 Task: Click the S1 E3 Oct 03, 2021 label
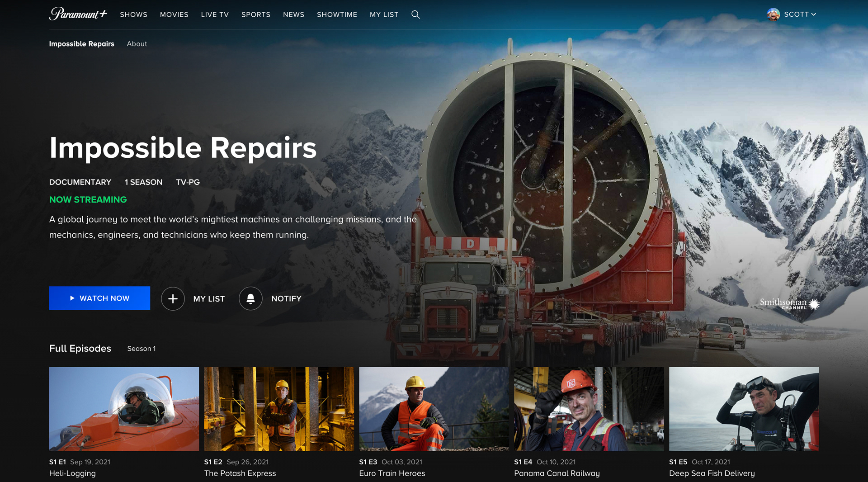tap(391, 462)
